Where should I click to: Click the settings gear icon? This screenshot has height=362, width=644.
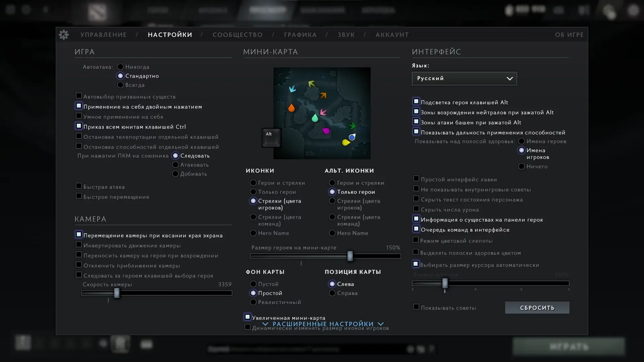click(64, 35)
